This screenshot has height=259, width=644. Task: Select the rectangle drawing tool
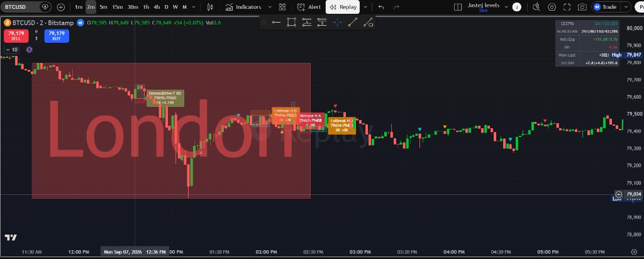point(291,22)
